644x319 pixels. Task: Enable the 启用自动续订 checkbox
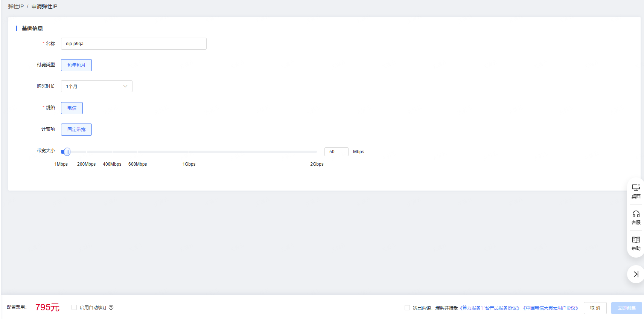coord(74,307)
